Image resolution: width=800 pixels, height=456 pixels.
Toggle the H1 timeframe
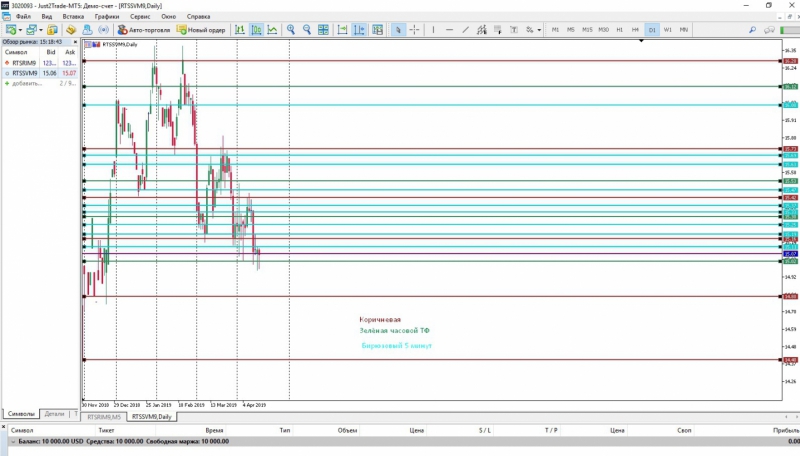619,30
